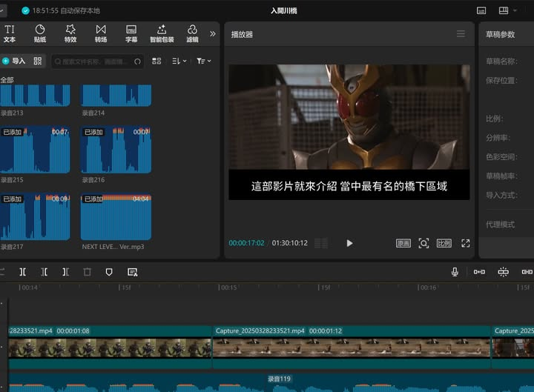Click the keyboard shortcuts icon in title bar
This screenshot has height=392, width=534.
(481, 10)
